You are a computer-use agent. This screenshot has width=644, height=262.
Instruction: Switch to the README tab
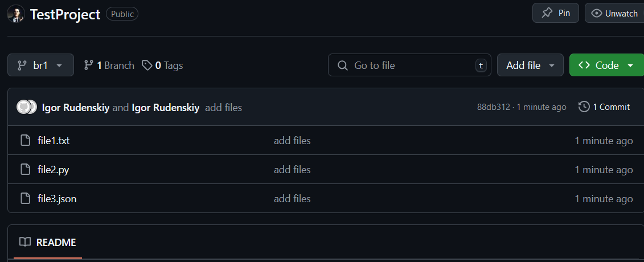pos(48,242)
